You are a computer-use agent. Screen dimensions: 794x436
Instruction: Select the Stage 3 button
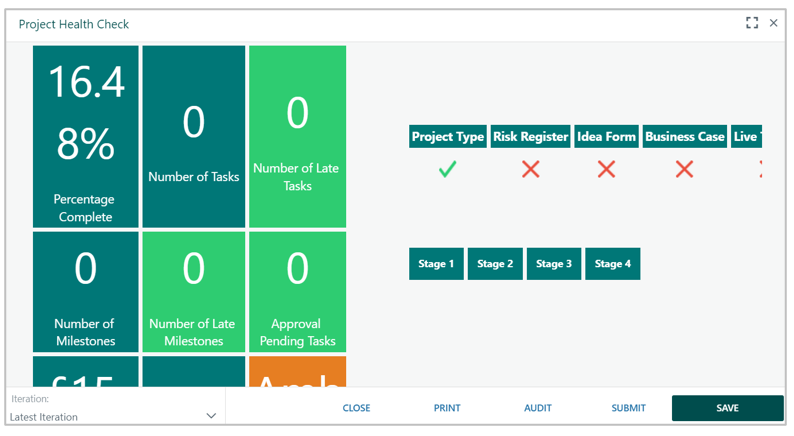pyautogui.click(x=553, y=264)
